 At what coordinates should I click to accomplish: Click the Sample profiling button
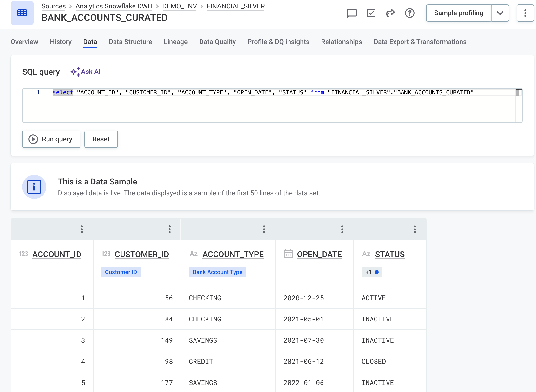tap(459, 13)
